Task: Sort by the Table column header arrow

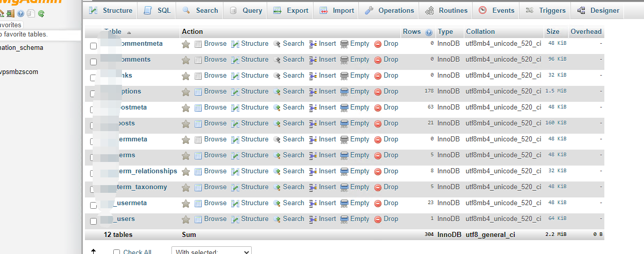Action: point(129,32)
